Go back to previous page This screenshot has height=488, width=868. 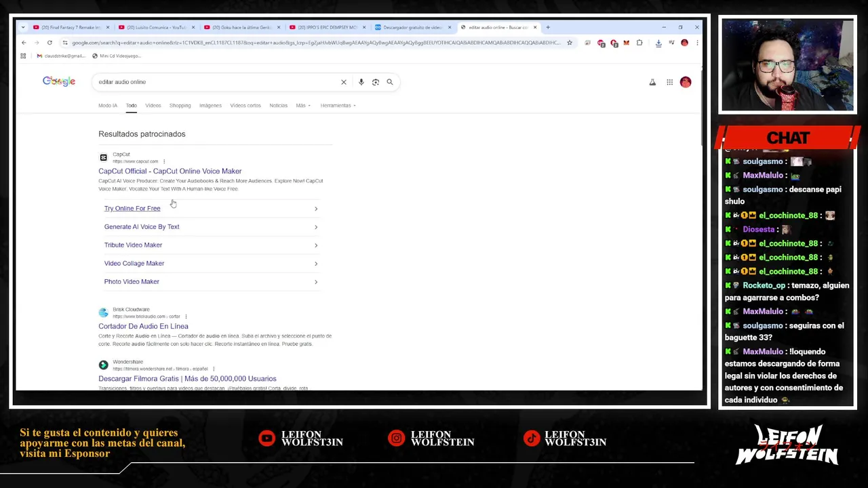pos(24,43)
